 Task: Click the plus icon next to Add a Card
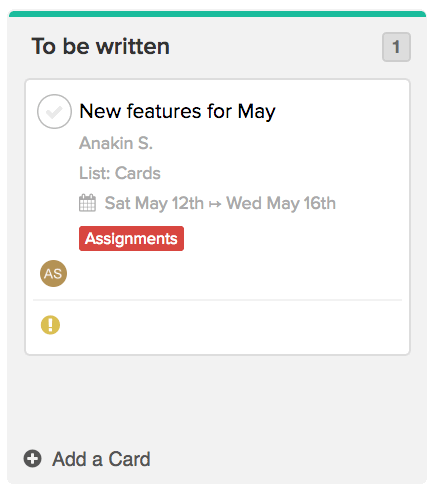click(x=32, y=459)
